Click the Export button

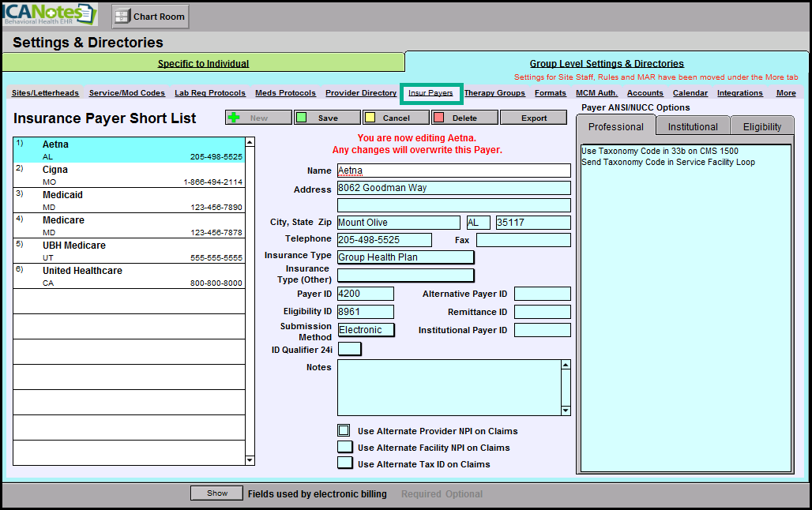point(534,118)
